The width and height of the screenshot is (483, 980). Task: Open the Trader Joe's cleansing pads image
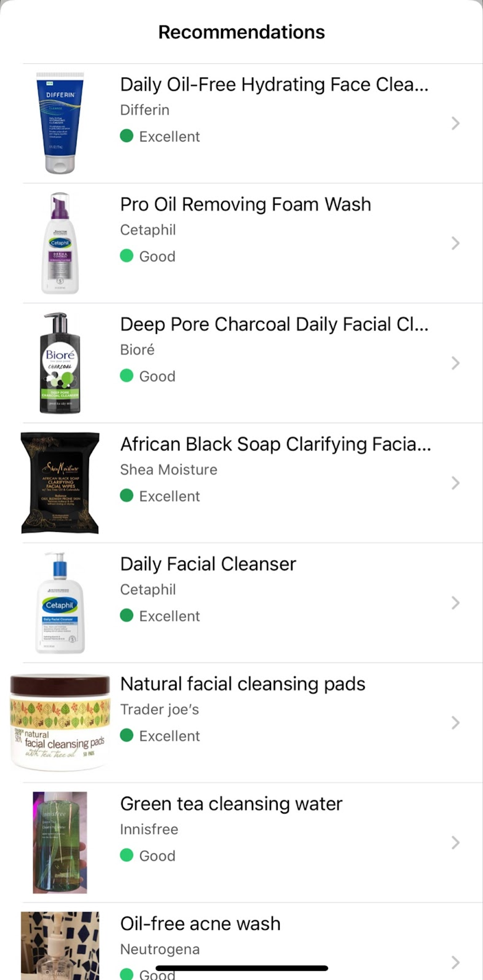[x=60, y=722]
